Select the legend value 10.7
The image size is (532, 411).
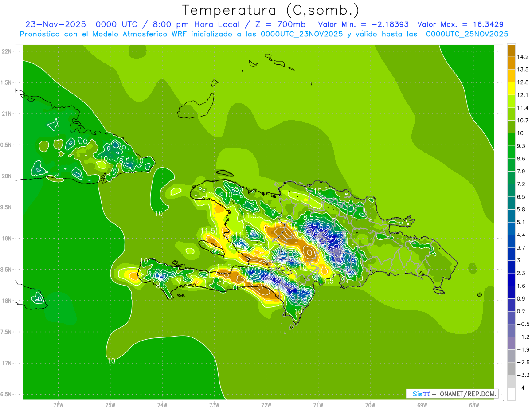pos(524,121)
